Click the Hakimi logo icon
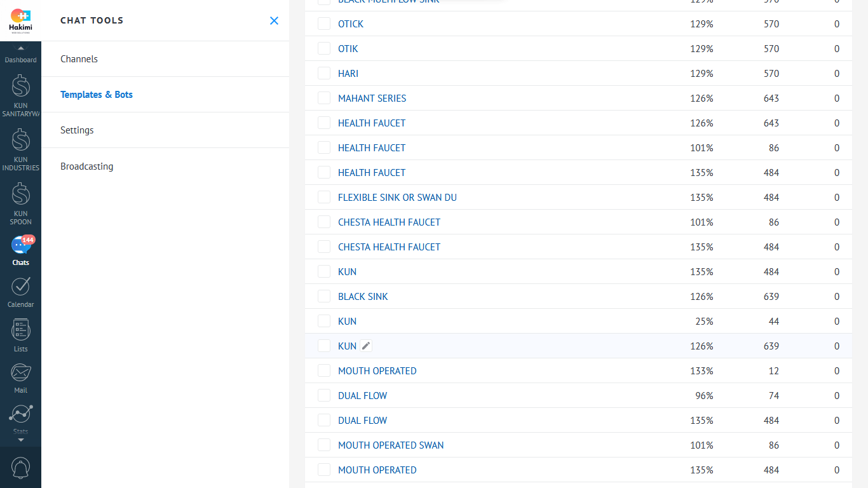 tap(20, 20)
